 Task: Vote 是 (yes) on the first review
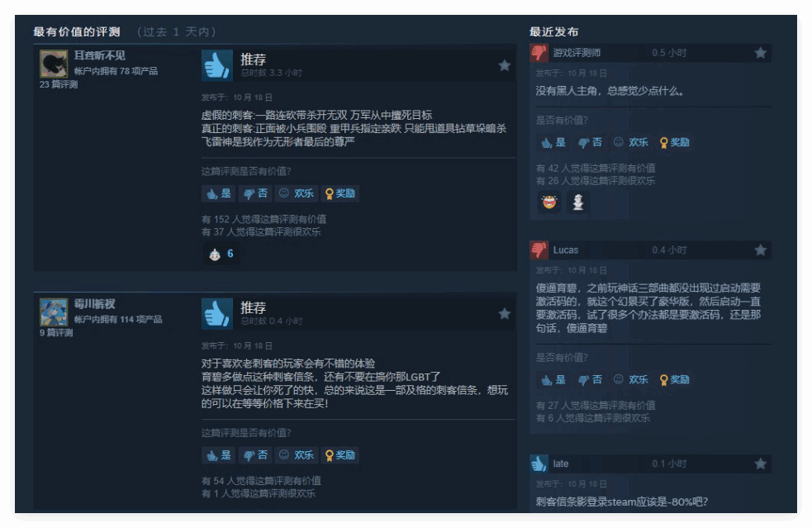click(x=219, y=193)
